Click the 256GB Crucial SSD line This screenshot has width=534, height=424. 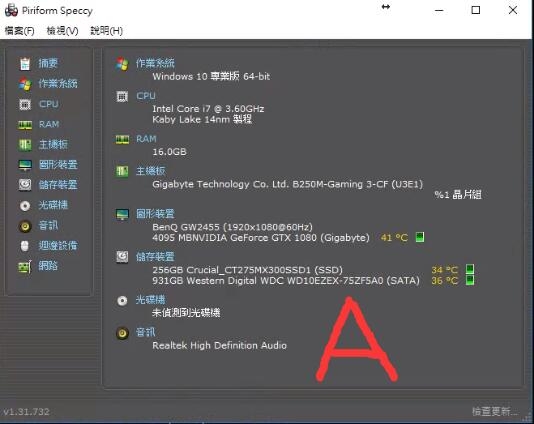pos(247,270)
